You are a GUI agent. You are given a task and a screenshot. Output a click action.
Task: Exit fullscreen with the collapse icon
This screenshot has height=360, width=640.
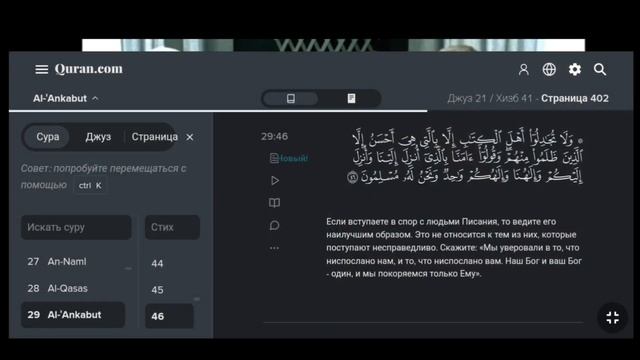(x=612, y=318)
